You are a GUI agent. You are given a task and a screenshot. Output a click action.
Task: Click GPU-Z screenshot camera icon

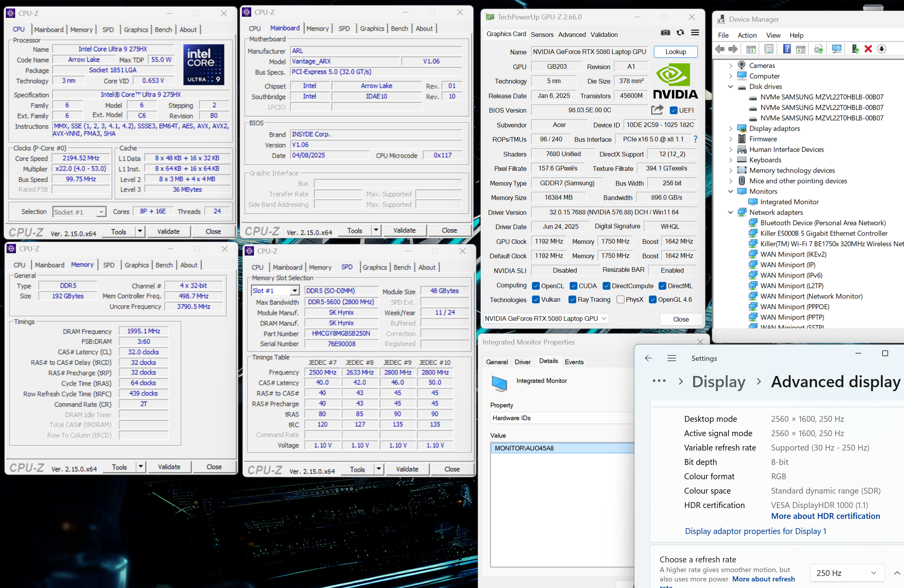pyautogui.click(x=665, y=33)
